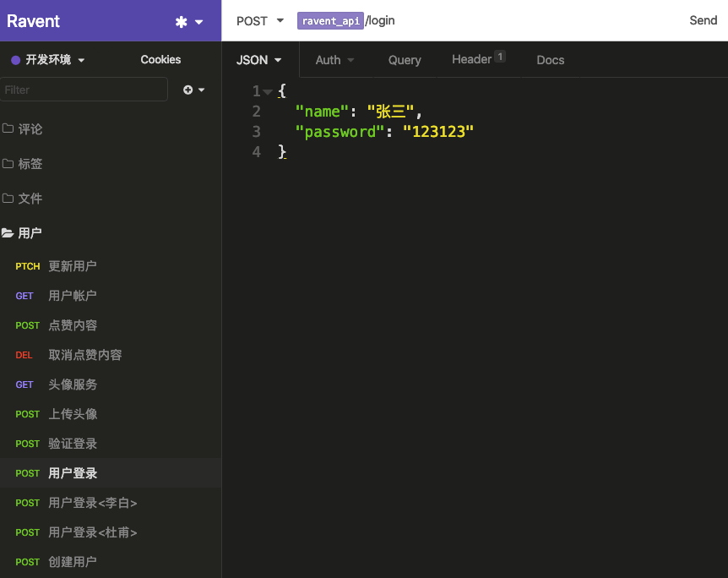Image resolution: width=728 pixels, height=578 pixels.
Task: Collapse the JSON object with line 1 fold arrow
Action: (x=268, y=92)
